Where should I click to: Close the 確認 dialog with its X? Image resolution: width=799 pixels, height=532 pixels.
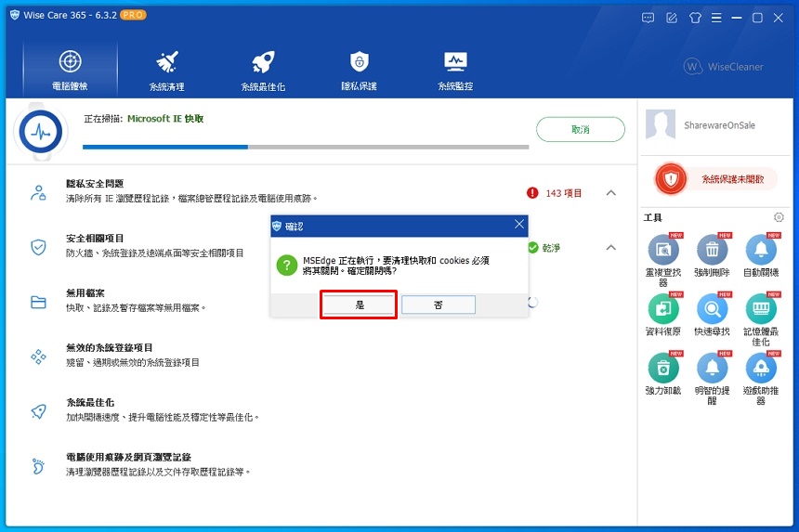tap(518, 225)
